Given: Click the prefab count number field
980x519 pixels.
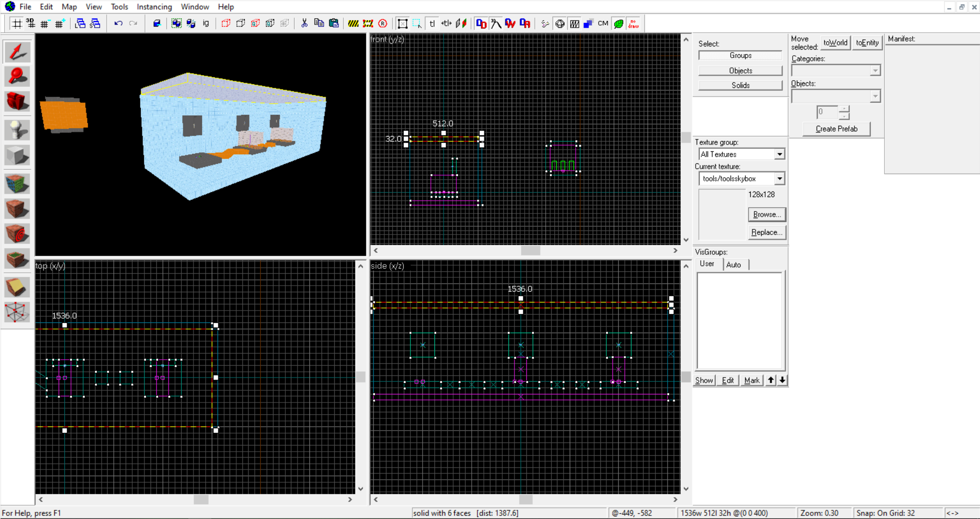Looking at the screenshot, I should (827, 112).
